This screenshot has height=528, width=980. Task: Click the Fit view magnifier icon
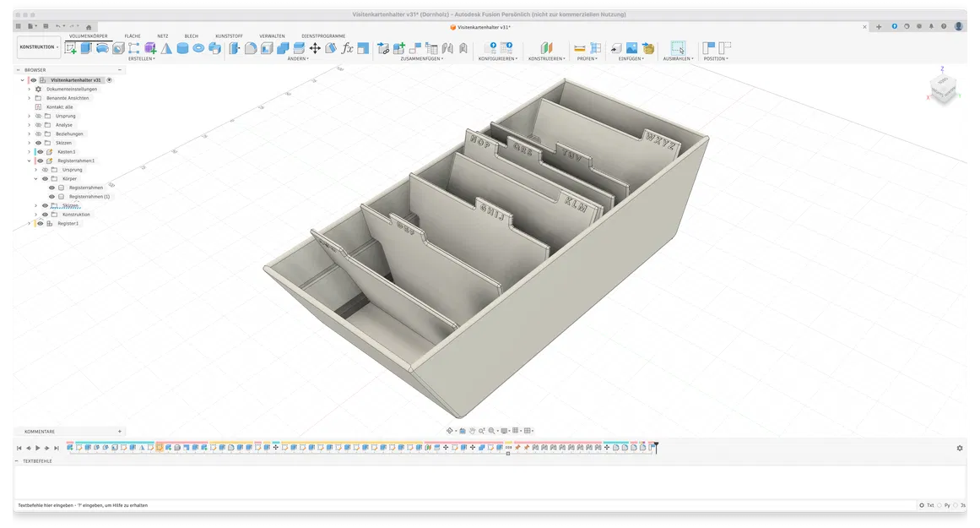pyautogui.click(x=491, y=430)
